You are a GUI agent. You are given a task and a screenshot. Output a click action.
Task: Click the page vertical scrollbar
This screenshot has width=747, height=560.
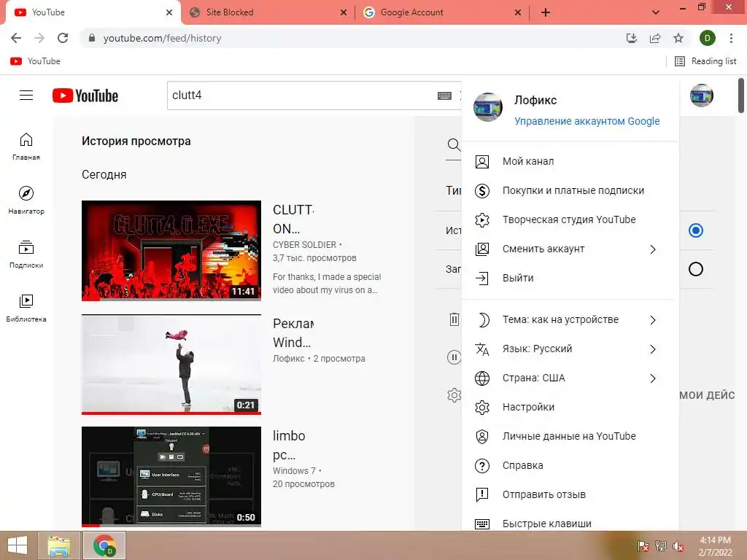pos(741,96)
